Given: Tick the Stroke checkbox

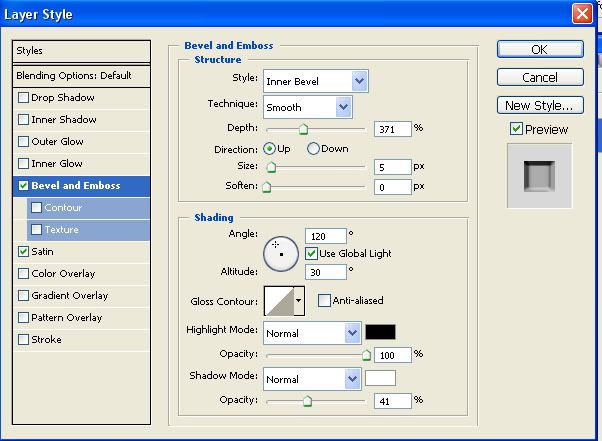Looking at the screenshot, I should (x=23, y=340).
